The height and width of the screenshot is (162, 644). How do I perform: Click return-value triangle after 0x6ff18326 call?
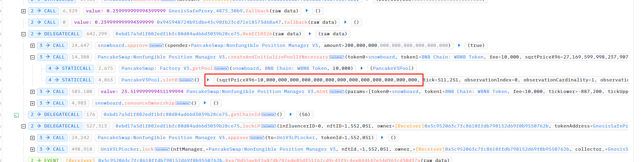(x=310, y=34)
